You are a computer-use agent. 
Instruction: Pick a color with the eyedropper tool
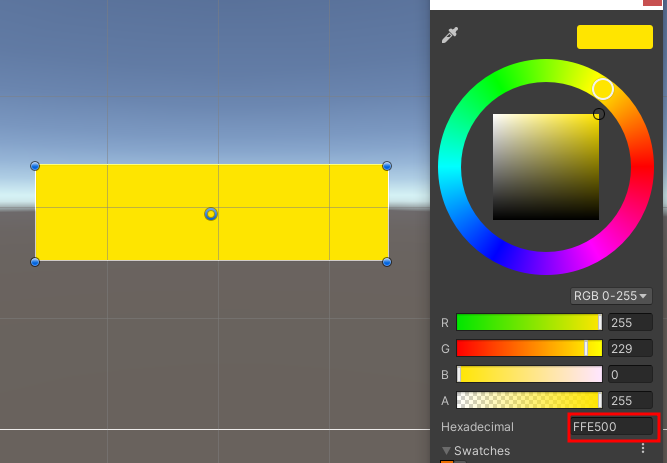(x=450, y=35)
